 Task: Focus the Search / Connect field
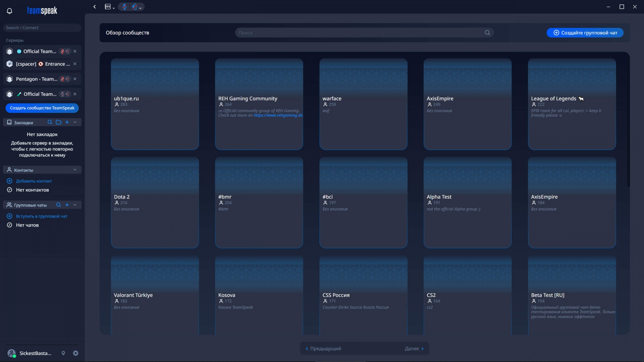42,27
